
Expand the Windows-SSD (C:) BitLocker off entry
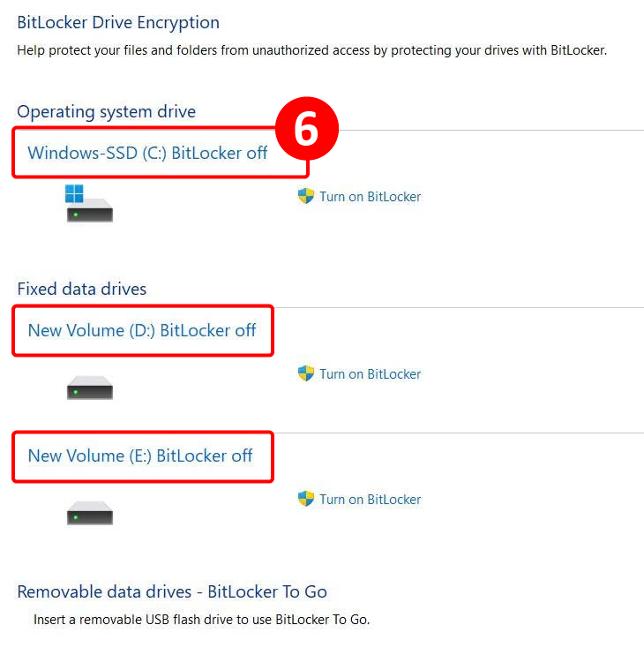147,153
